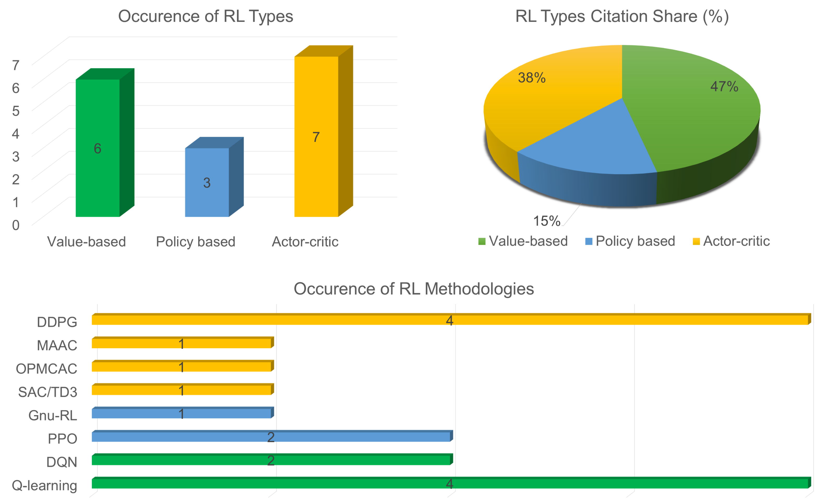Click the Occurence of RL Types title
The height and width of the screenshot is (504, 822).
tap(205, 16)
